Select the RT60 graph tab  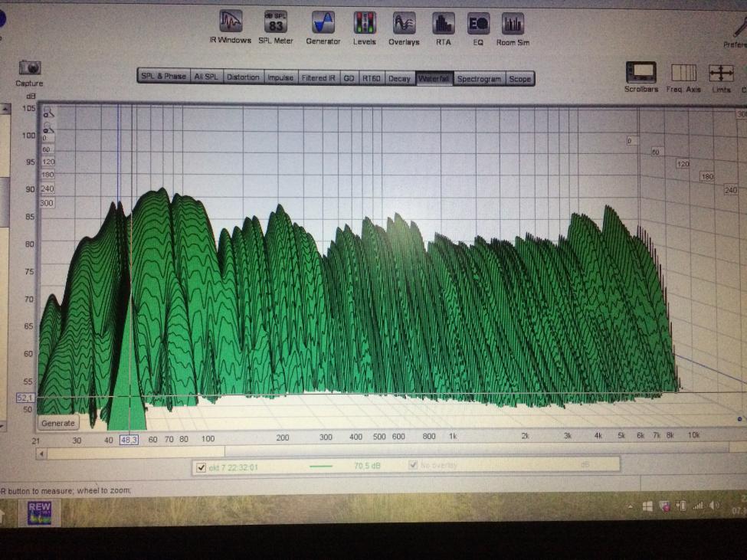(371, 78)
